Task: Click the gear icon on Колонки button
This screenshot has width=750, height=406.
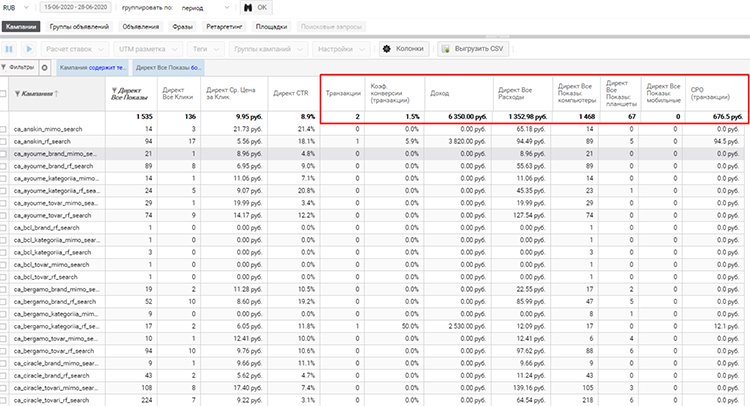Action: [x=387, y=49]
